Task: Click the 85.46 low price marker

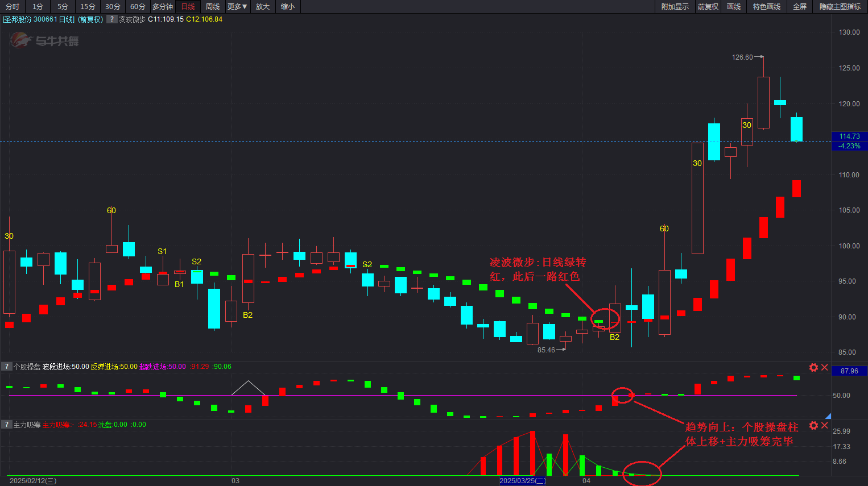Action: point(546,350)
